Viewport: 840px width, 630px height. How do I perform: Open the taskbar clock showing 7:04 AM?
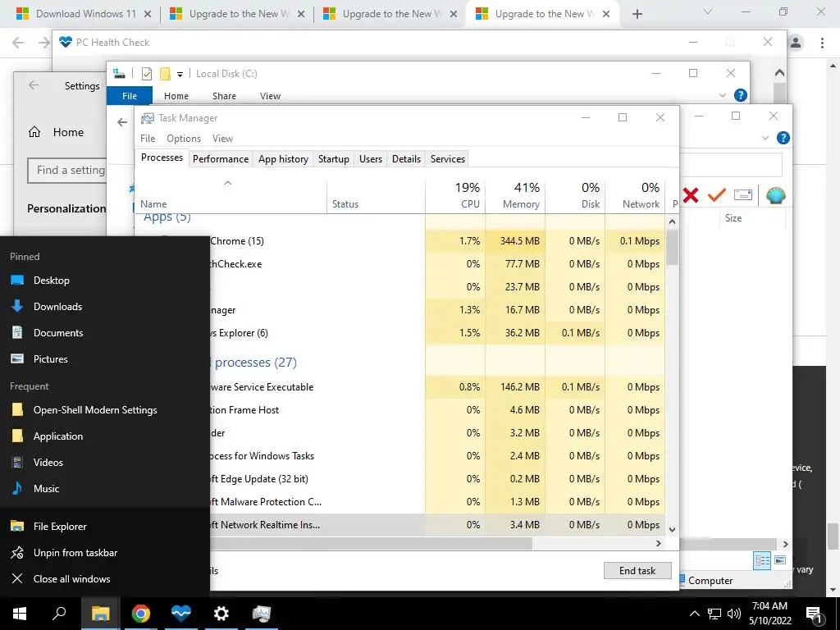point(769,614)
